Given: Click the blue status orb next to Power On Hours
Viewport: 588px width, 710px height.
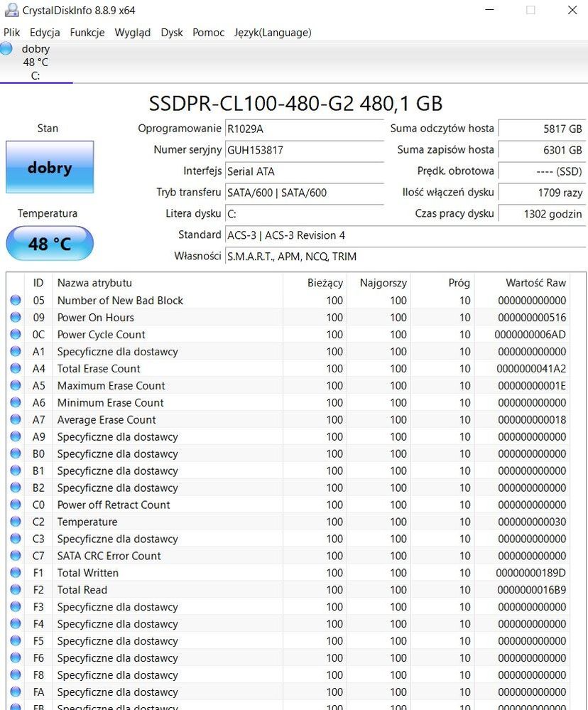Looking at the screenshot, I should click(x=15, y=318).
